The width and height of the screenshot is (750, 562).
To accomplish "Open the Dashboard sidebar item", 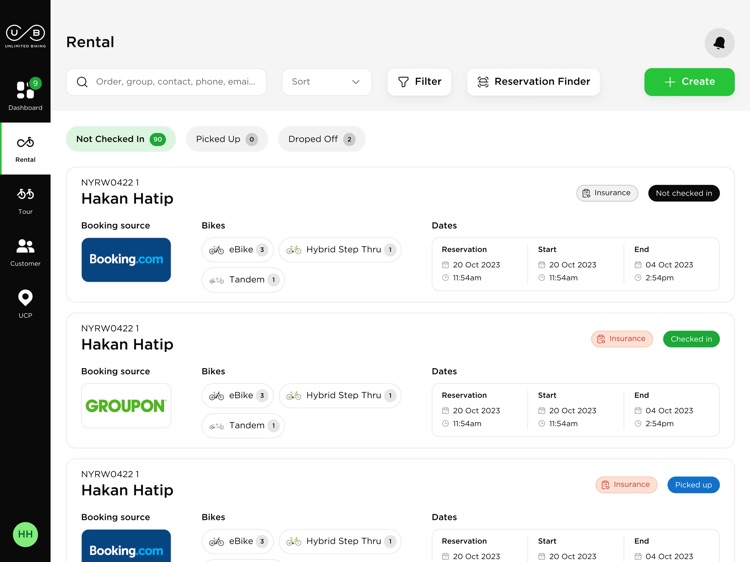I will pos(25,95).
